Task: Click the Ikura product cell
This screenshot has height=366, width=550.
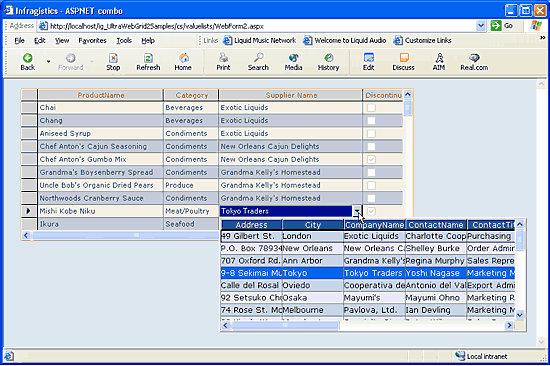Action: 100,224
